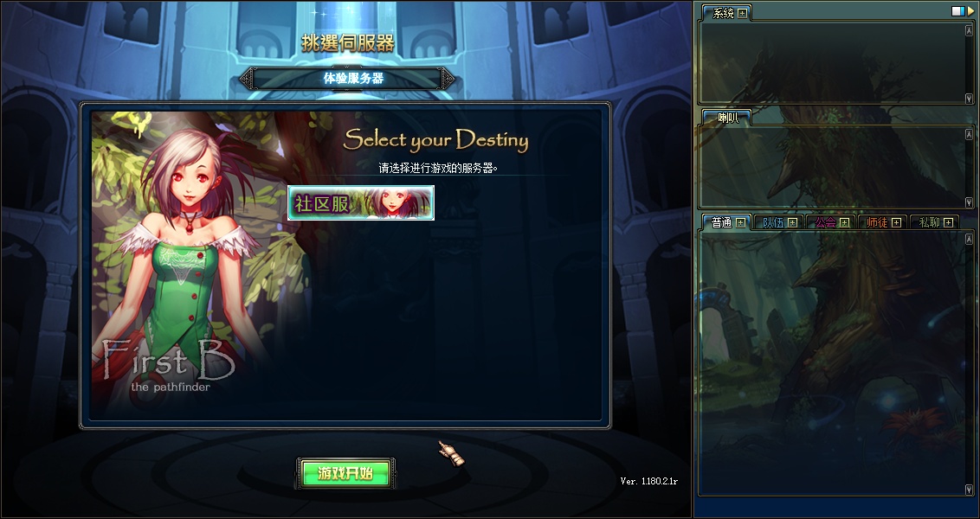Click the plus icon on 公会 tab
Image resolution: width=980 pixels, height=519 pixels.
click(x=844, y=222)
